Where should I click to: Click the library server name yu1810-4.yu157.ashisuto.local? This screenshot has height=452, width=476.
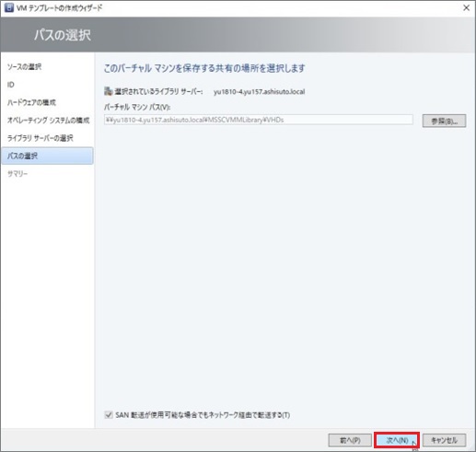260,91
